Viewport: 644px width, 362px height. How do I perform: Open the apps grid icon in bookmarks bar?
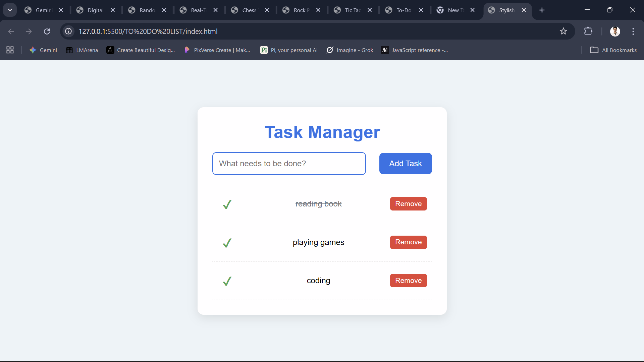pyautogui.click(x=10, y=50)
